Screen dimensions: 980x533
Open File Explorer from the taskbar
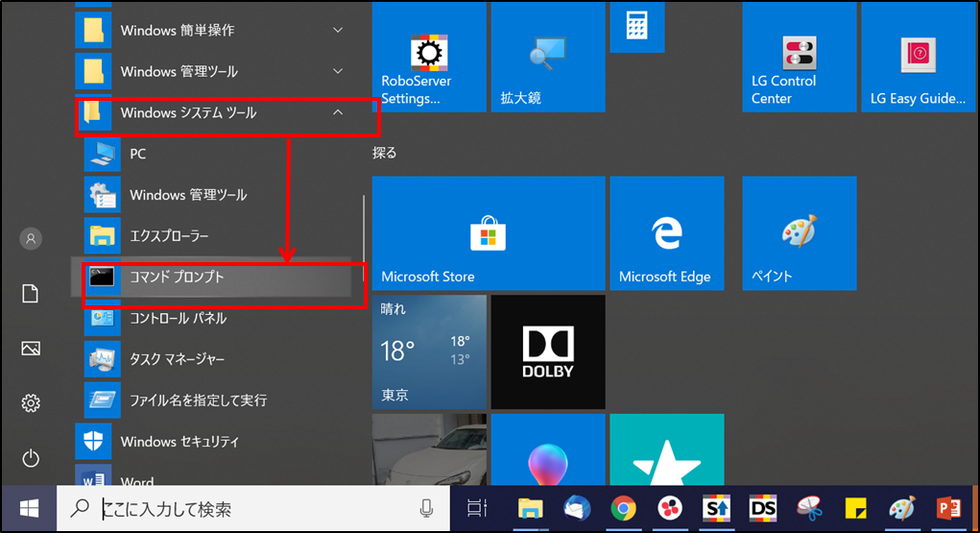[x=530, y=509]
